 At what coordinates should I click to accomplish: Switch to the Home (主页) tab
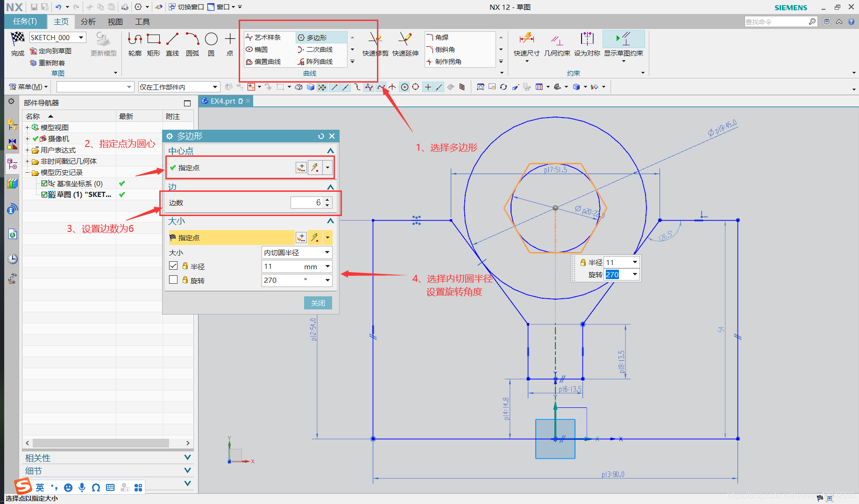click(x=61, y=21)
